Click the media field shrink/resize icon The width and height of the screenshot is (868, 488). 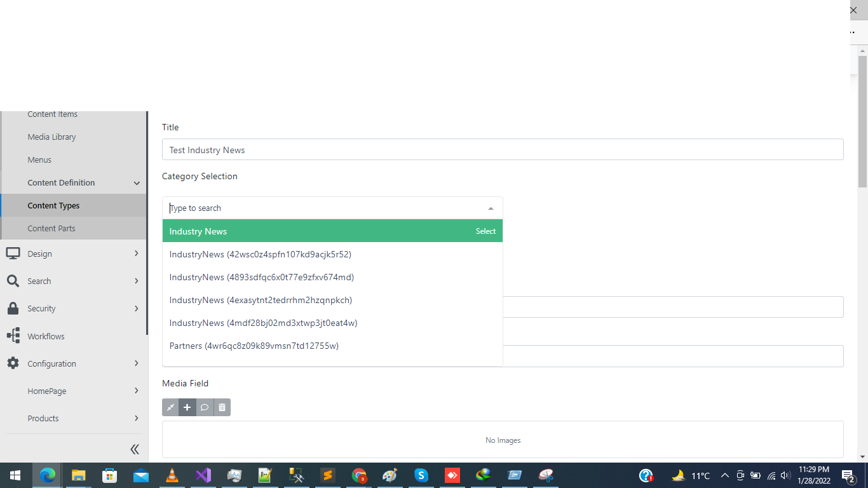[x=170, y=407]
